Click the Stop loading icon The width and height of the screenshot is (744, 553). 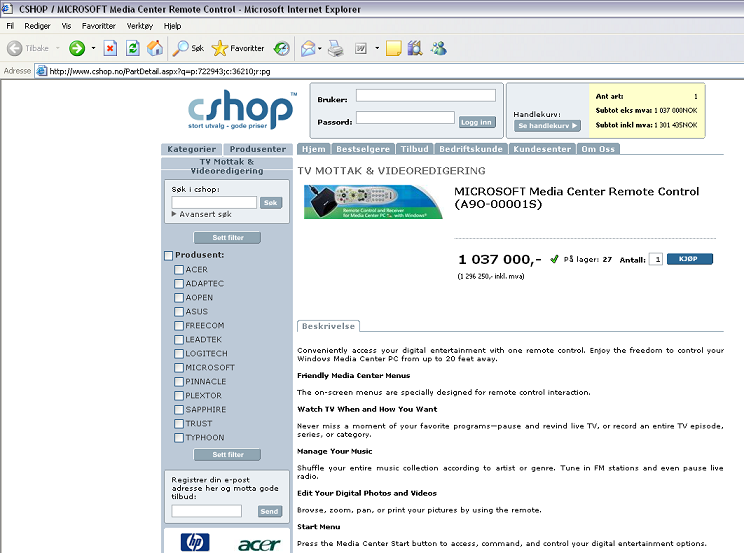click(110, 48)
